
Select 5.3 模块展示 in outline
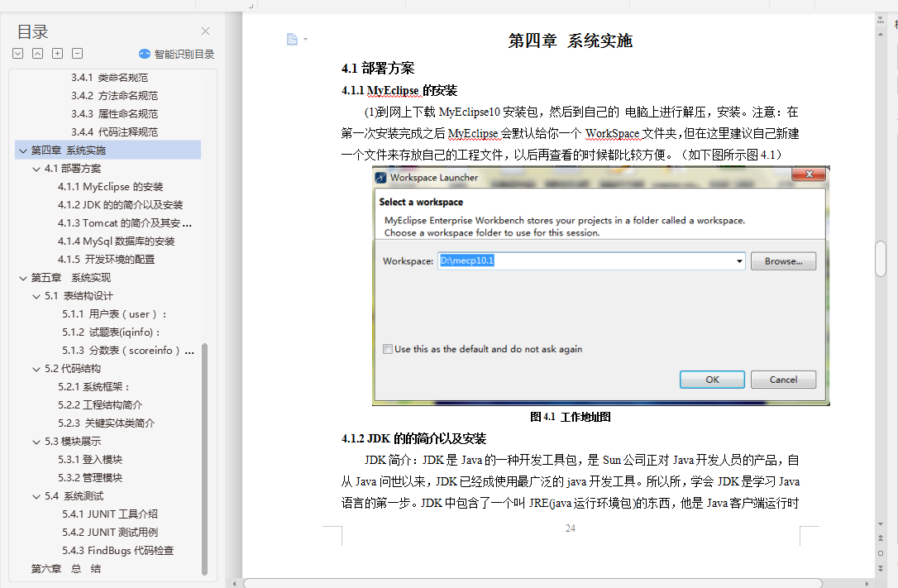[x=73, y=442]
